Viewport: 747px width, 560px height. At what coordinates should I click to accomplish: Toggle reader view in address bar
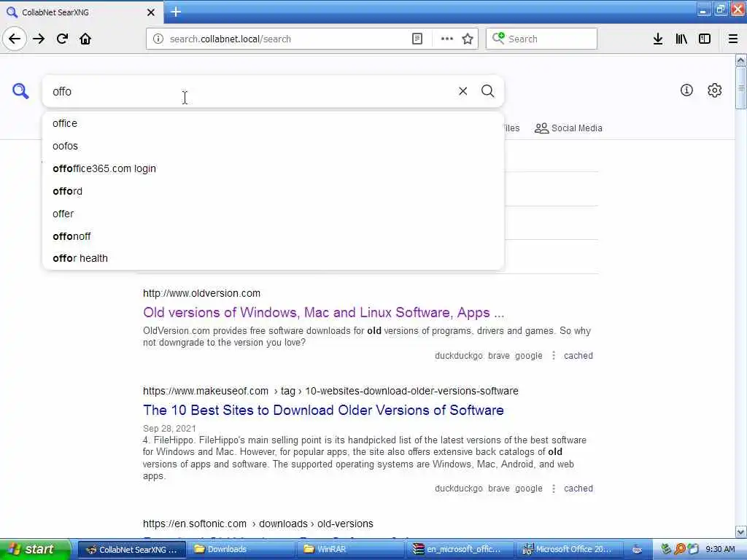[x=417, y=39]
